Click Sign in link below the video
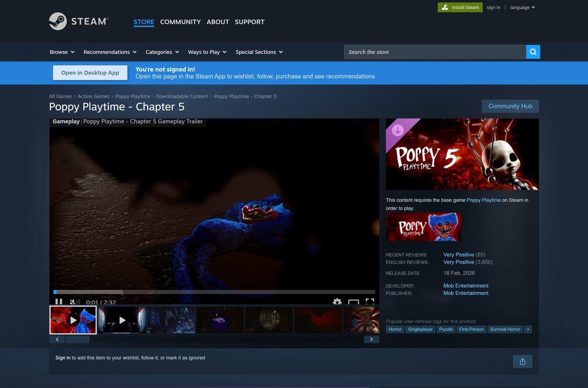Screen dimensions: 588x388 click(x=63, y=358)
